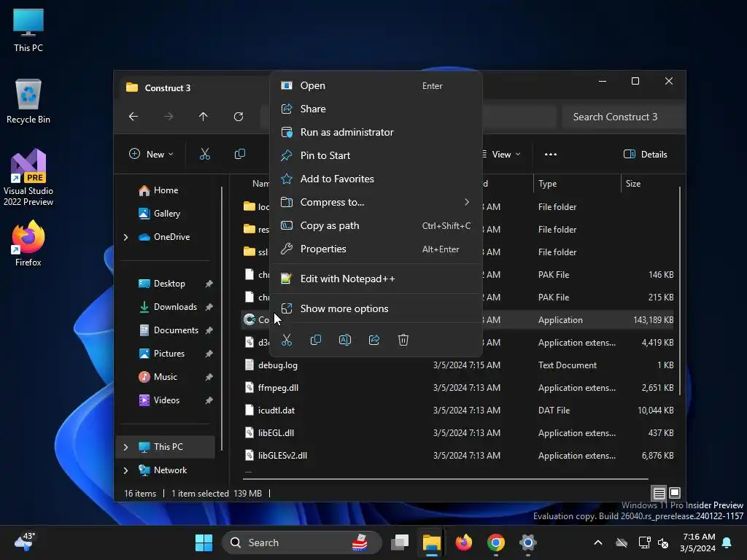
Task: Open the clock showing 7:16 AM 3/5/2024
Action: (698, 542)
